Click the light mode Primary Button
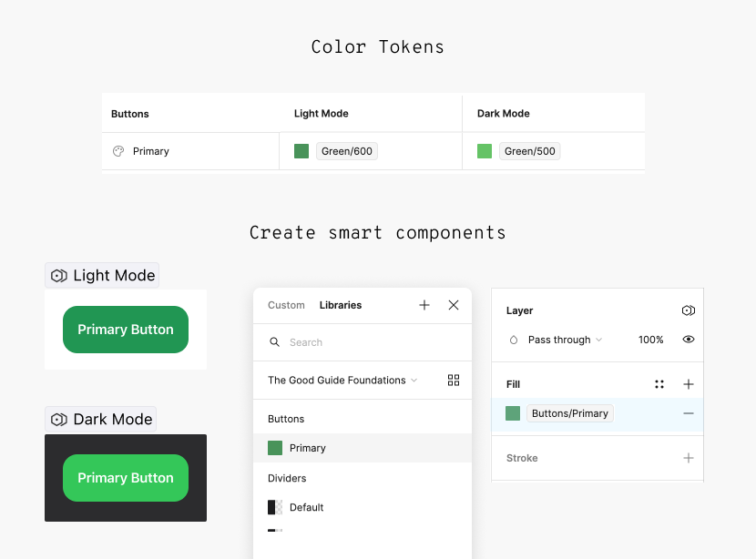The width and height of the screenshot is (756, 559). [x=126, y=330]
